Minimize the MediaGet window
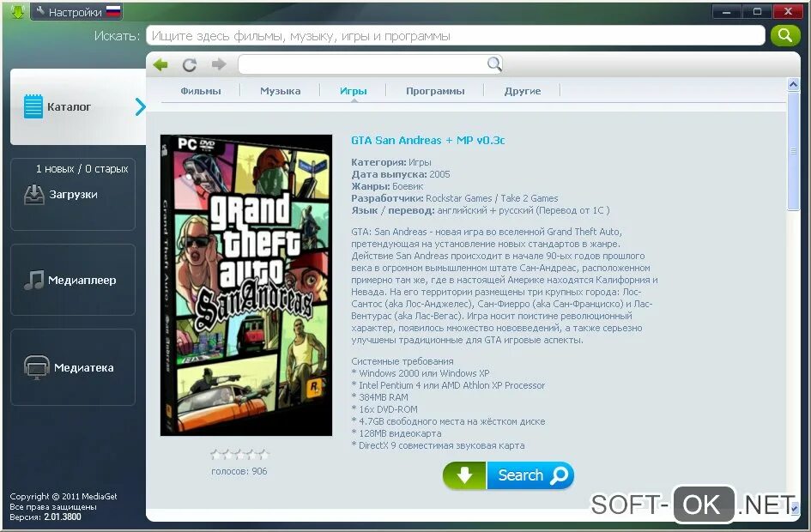Viewport: 811px width, 532px height. (x=727, y=11)
